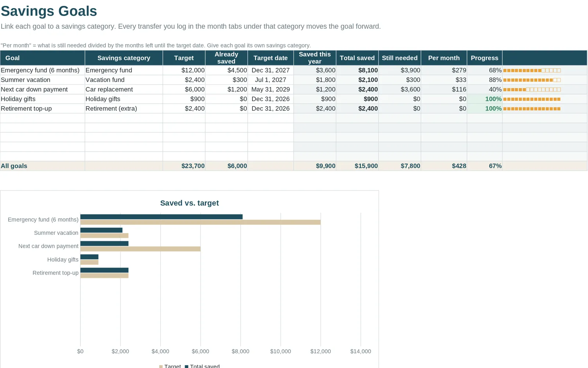The height and width of the screenshot is (368, 588).
Task: Click the Summer vacation goal cell in the table
Action: click(x=42, y=80)
